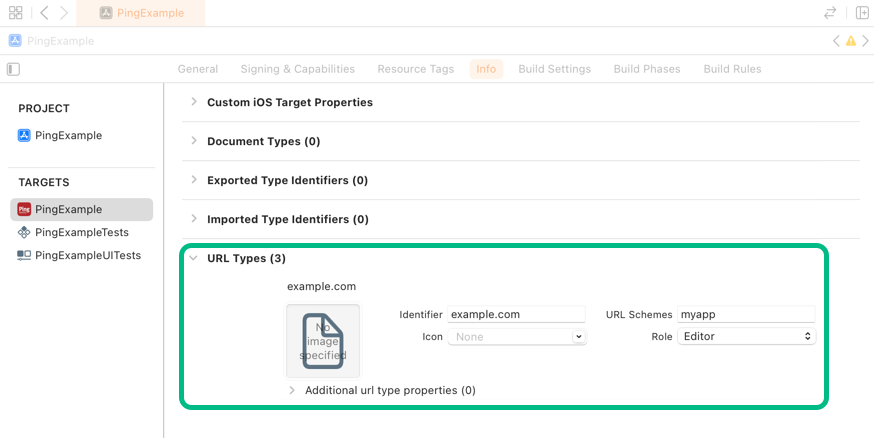Open the Icon combo box dropdown
874x438 pixels.
[578, 337]
